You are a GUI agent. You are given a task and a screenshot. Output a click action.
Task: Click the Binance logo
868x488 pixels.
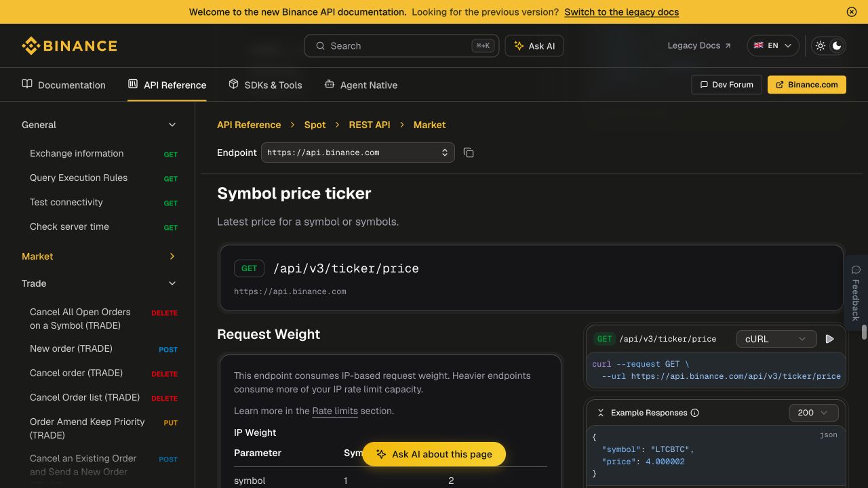pyautogui.click(x=69, y=45)
